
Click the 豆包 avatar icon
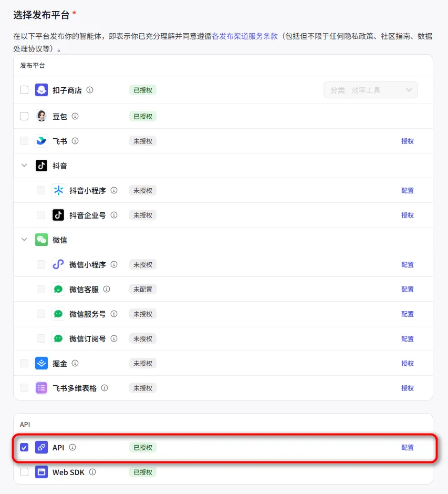tap(41, 116)
